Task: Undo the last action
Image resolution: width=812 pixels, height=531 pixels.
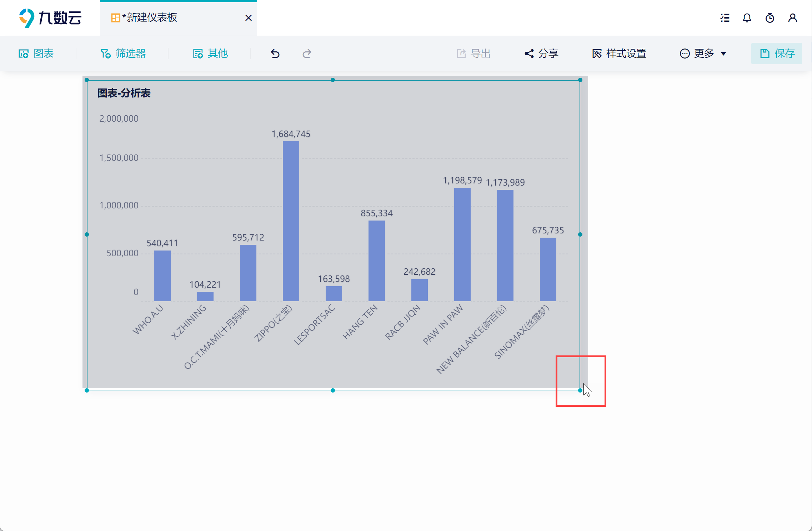Action: pos(275,54)
